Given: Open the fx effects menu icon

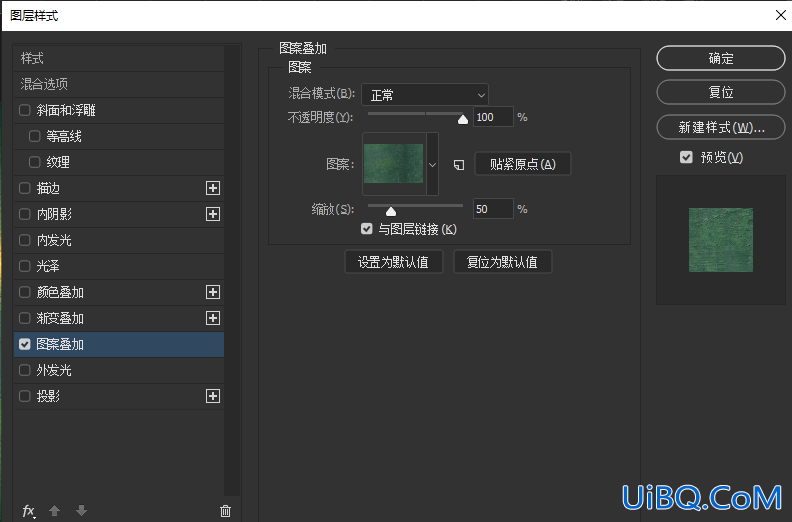Looking at the screenshot, I should coord(29,511).
